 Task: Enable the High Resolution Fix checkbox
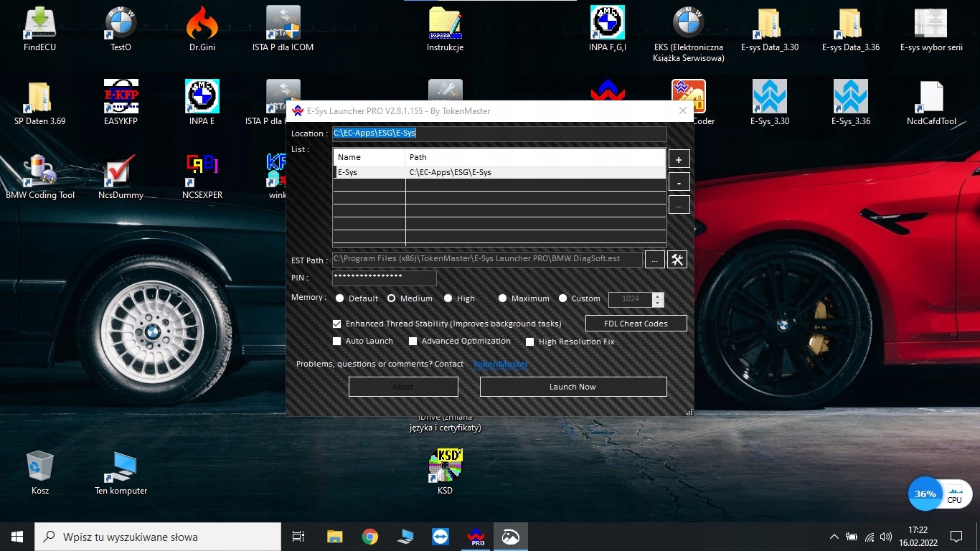click(x=530, y=342)
